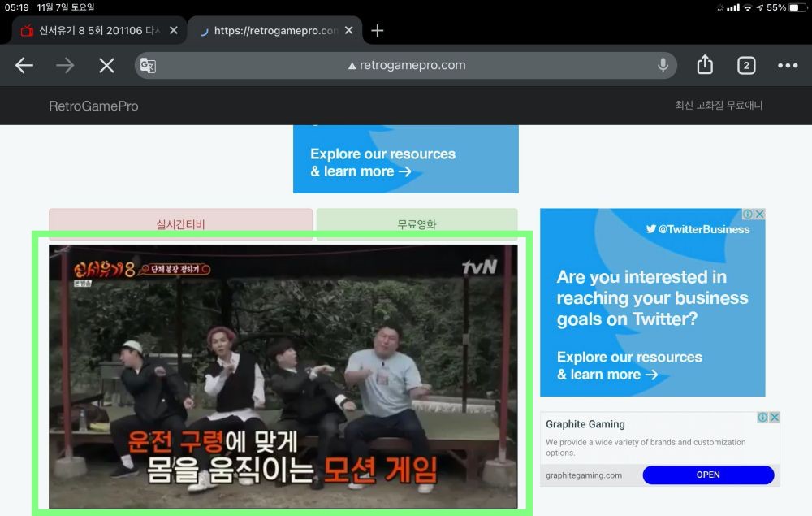Go back to the previous page
The width and height of the screenshot is (812, 516).
pyautogui.click(x=24, y=66)
